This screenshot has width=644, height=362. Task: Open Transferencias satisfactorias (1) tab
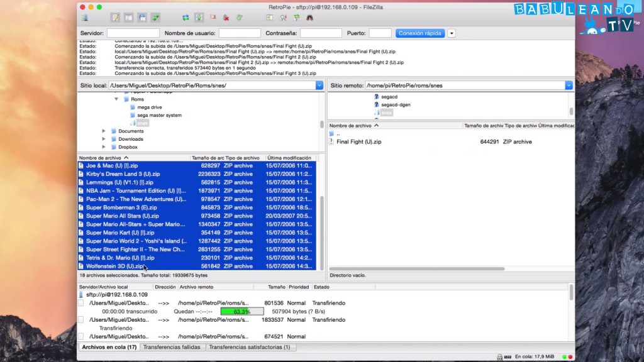249,347
